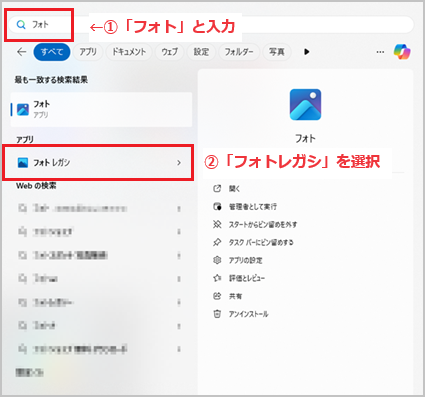The width and height of the screenshot is (425, 397).
Task: Click the 開く open icon
Action: tap(217, 189)
